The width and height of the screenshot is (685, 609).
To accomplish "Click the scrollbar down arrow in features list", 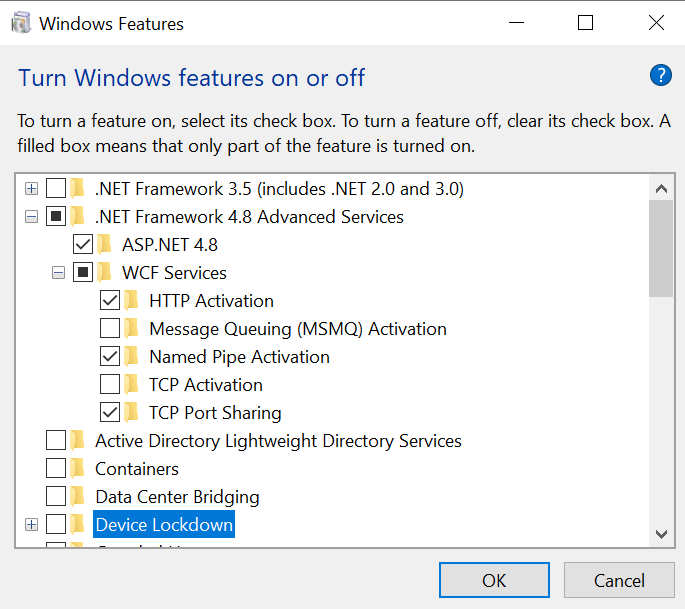I will point(660,534).
